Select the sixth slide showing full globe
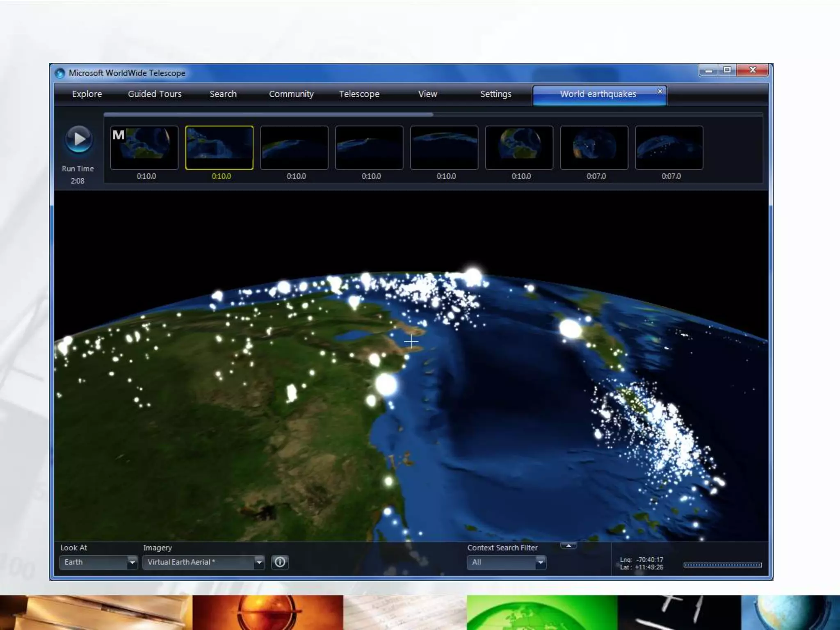The width and height of the screenshot is (840, 630). tap(519, 148)
